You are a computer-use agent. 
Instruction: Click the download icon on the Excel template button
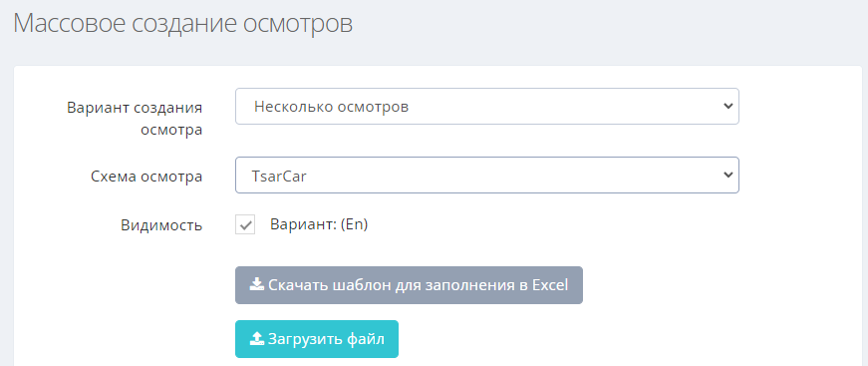256,284
